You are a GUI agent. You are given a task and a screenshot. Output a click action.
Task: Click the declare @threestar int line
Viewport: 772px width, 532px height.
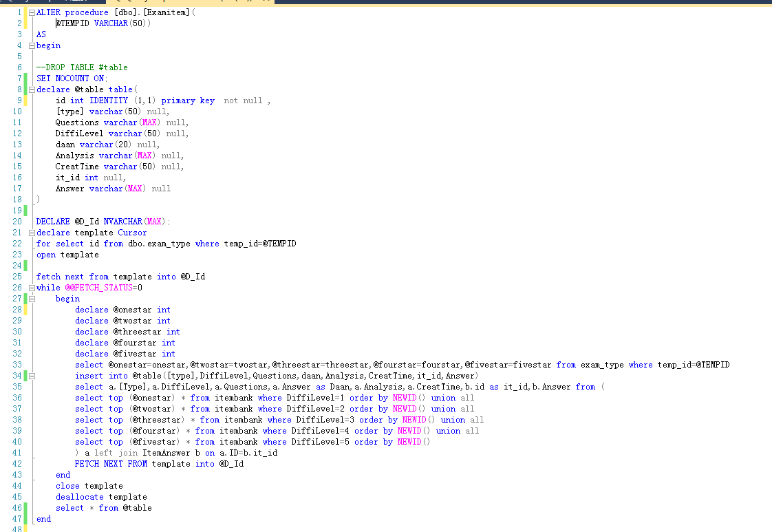pyautogui.click(x=127, y=332)
